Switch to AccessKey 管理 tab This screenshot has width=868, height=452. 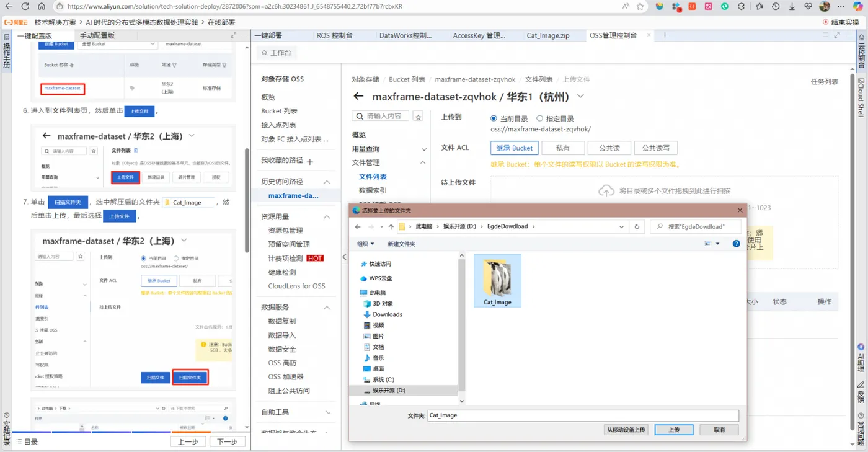click(x=479, y=35)
